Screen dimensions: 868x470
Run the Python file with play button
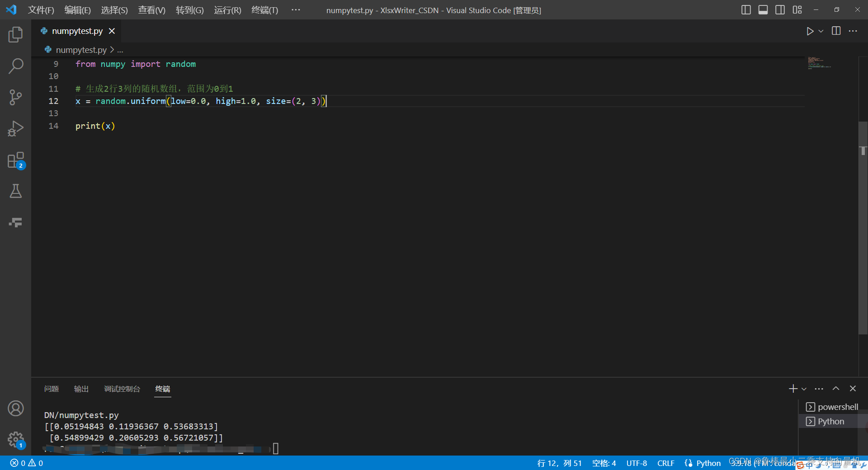pos(810,31)
